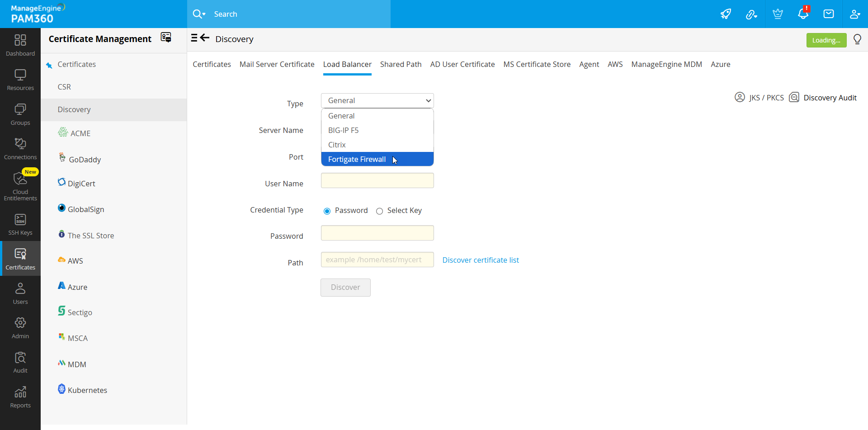868x430 pixels.
Task: Choose Fortigate Firewall from Type list
Action: click(357, 159)
